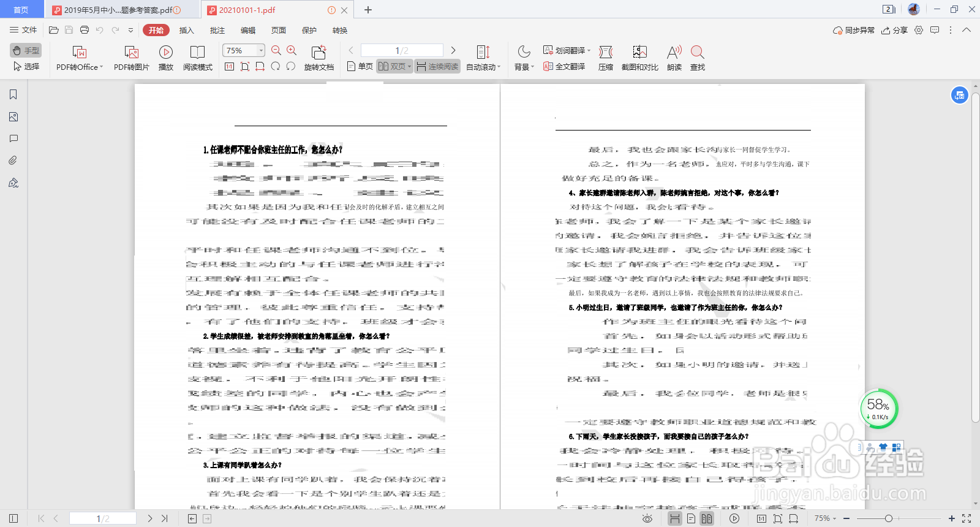Open the 保护 ribbon tab

[x=309, y=30]
